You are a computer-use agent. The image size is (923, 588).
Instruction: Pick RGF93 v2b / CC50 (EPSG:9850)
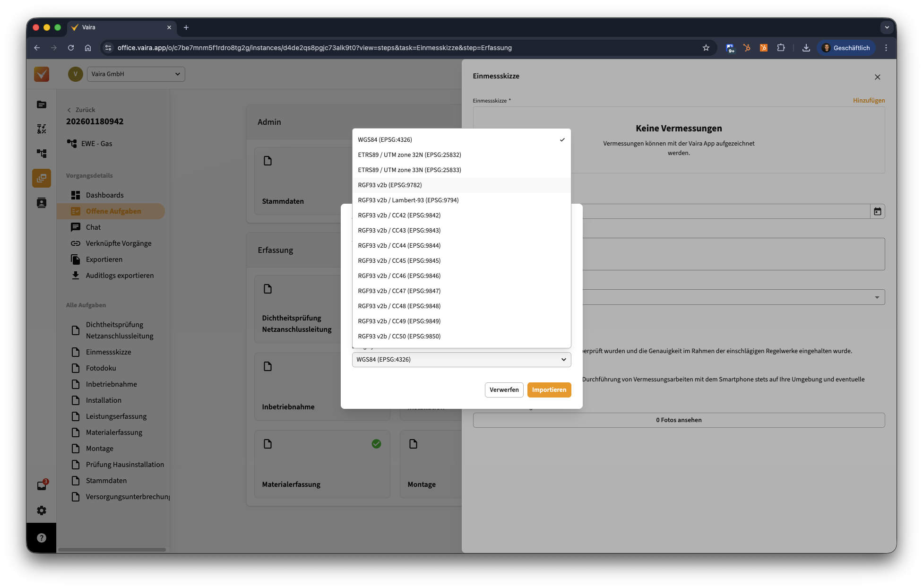[399, 337]
